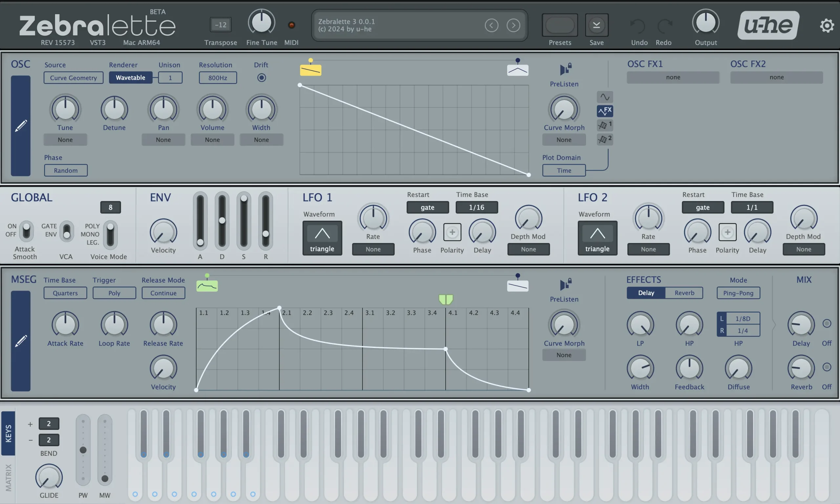
Task: Click the PreListen speaker icon in OSC panel
Action: point(563,70)
